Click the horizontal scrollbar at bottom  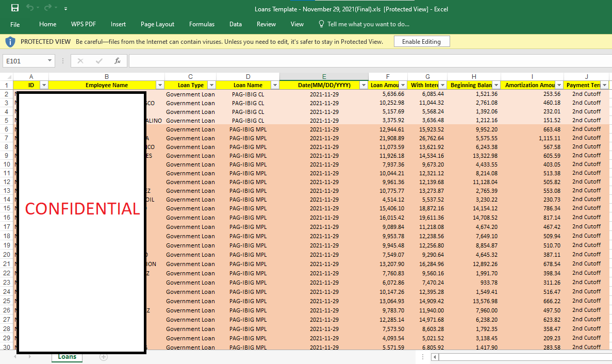(521, 357)
